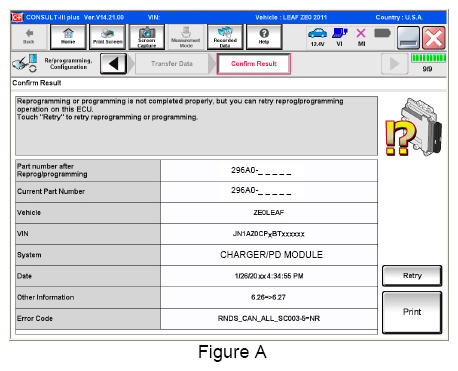Click the 'Confirm Result' heading below toolbar
The height and width of the screenshot is (371, 458).
pos(37,83)
